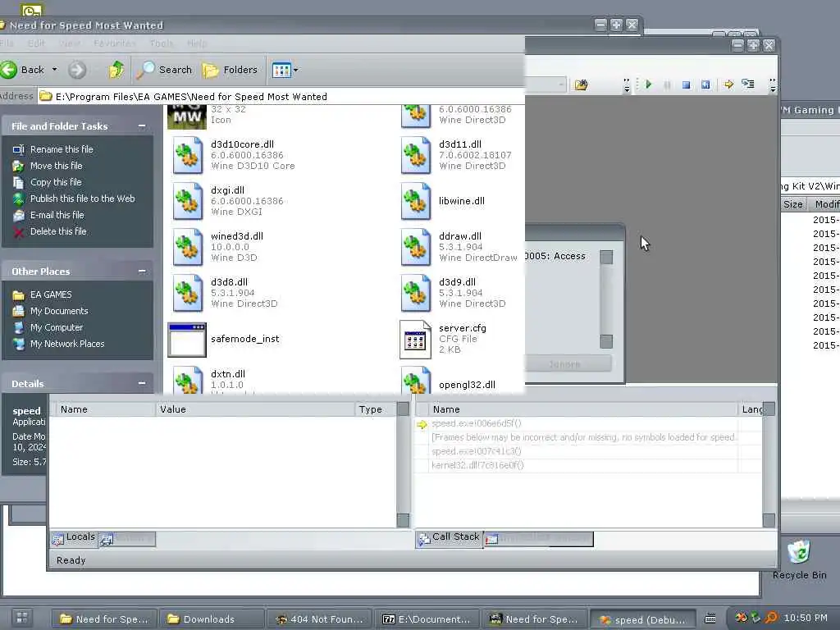Open the Back history dropdown arrow

[55, 70]
